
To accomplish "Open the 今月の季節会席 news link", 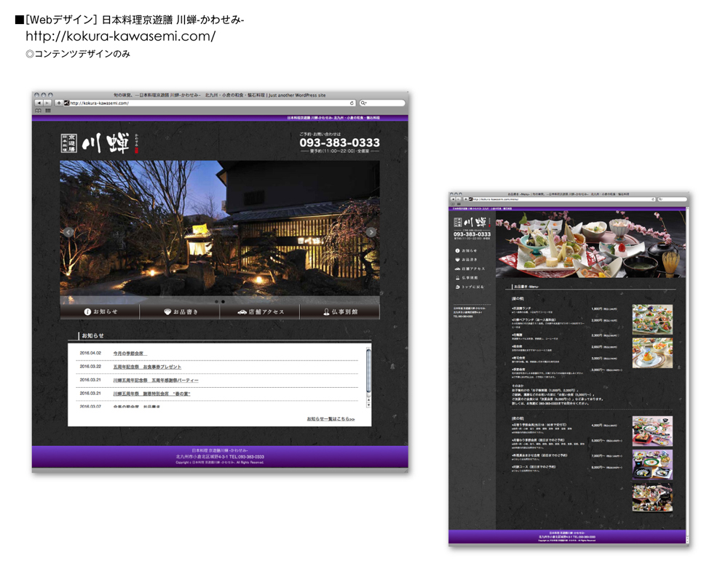I will 129,354.
